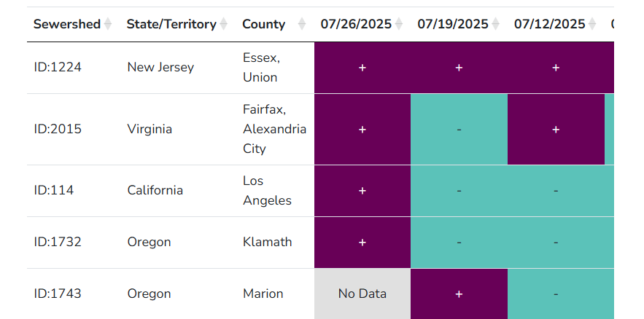This screenshot has width=644, height=319.
Task: Sort by 07/26/2025 column arrows
Action: 399,24
